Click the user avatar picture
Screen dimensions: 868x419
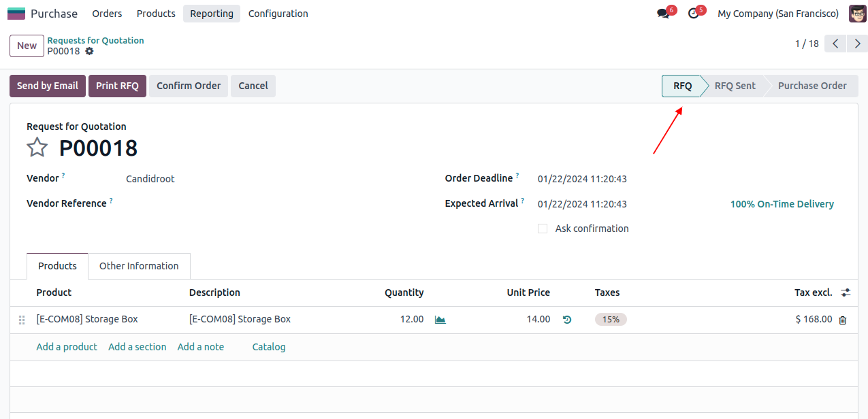point(857,14)
